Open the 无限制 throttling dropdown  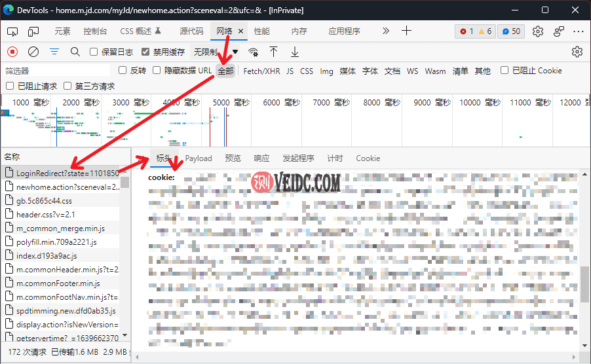pyautogui.click(x=215, y=52)
